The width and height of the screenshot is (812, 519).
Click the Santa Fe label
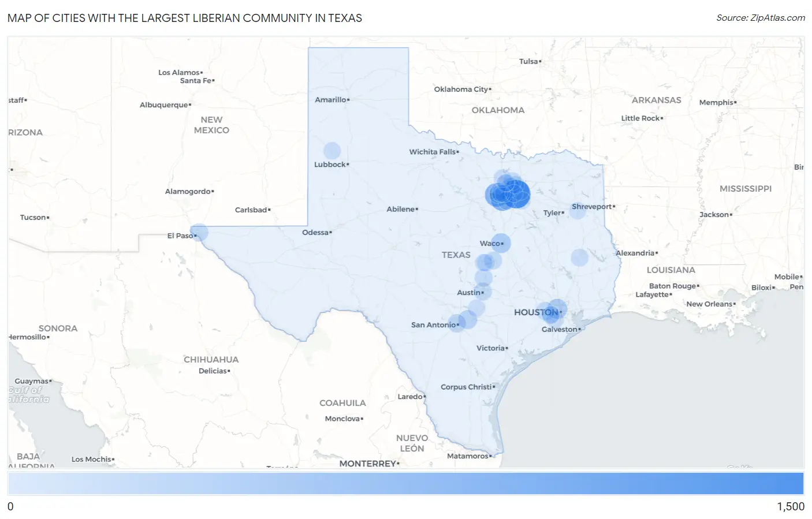tap(196, 81)
